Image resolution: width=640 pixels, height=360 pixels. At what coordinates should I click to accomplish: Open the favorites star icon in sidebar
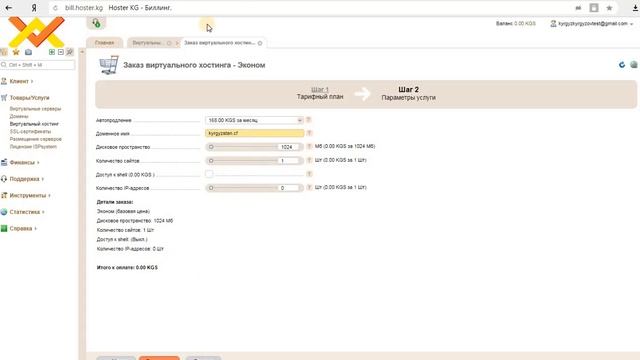coord(16,52)
